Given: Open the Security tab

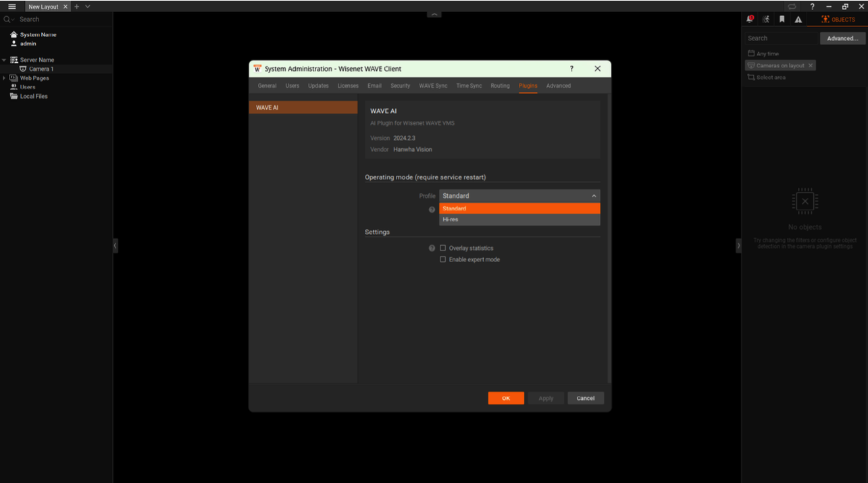Looking at the screenshot, I should pos(401,86).
